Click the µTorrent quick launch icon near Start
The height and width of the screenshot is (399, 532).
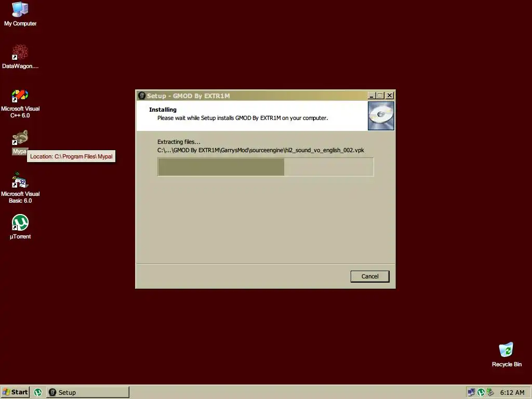[38, 392]
